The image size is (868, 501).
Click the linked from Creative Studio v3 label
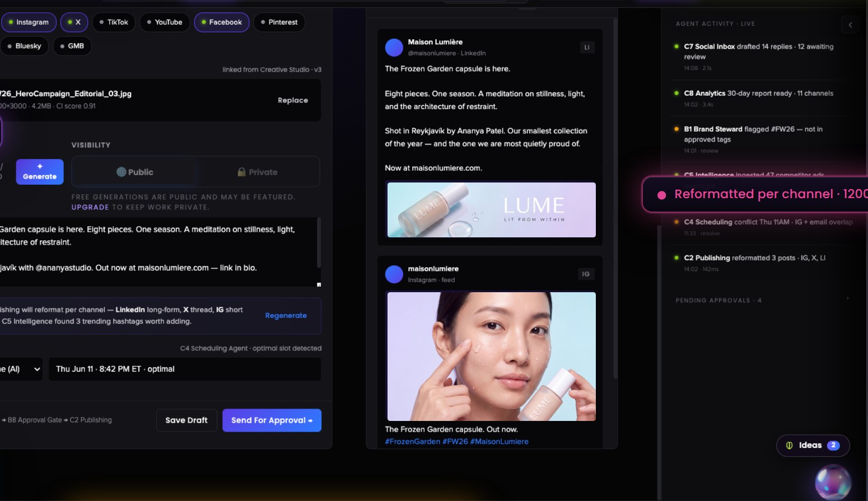272,70
